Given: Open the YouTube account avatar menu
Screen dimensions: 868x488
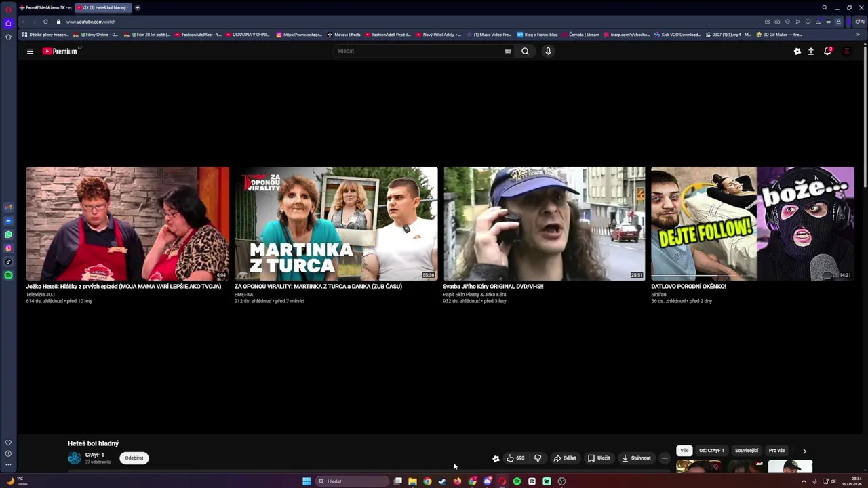Looking at the screenshot, I should click(846, 51).
